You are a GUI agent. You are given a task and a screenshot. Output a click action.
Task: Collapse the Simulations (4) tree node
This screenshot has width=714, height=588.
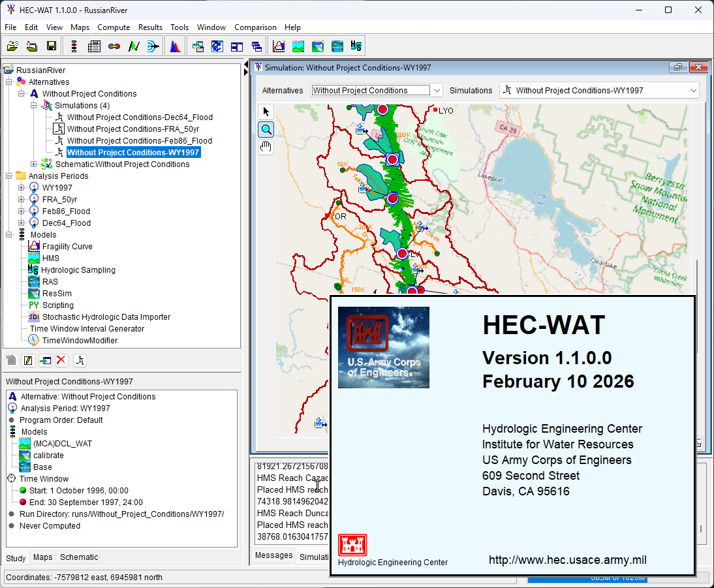pos(34,105)
